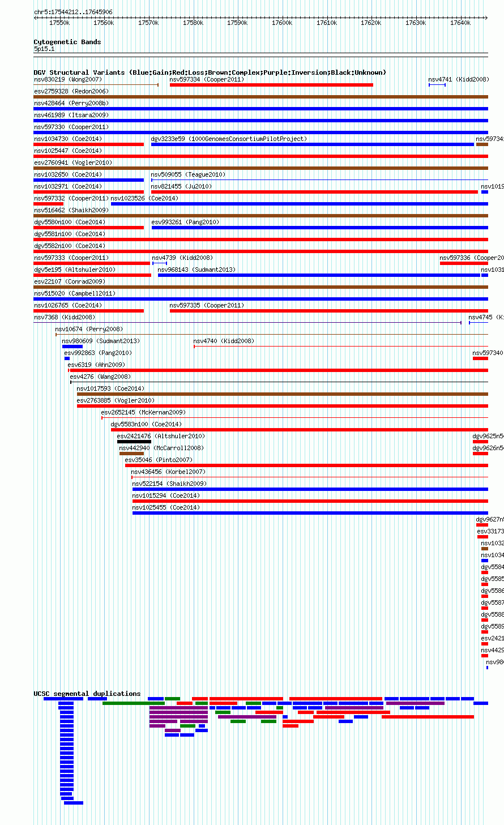
Task: Open esv2760941 (Vogler2010) label
Action: (73, 163)
